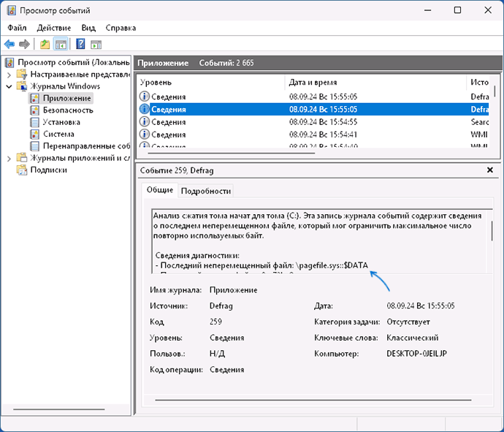Image resolution: width=504 pixels, height=432 pixels.
Task: Click the Настраиваемые представления folder icon
Action: click(22, 75)
